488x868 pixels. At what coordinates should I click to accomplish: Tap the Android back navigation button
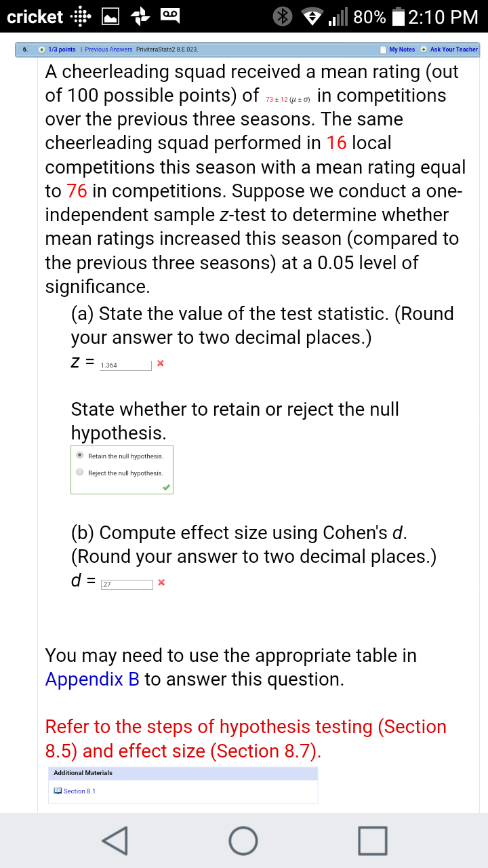(x=117, y=841)
